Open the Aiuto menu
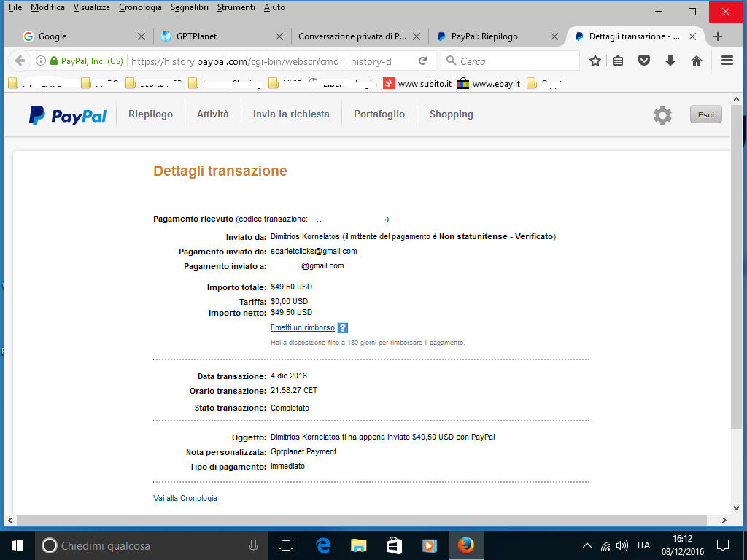The width and height of the screenshot is (747, 560). click(x=274, y=7)
